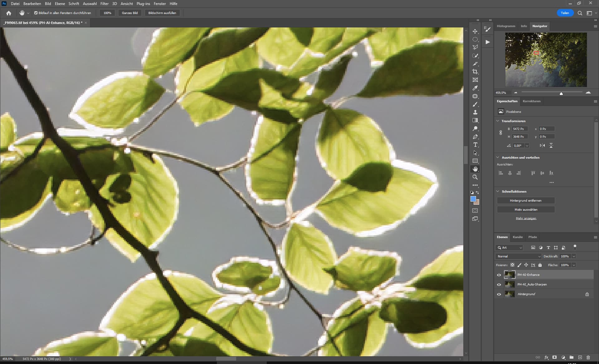
Task: Click the add layer mask icon
Action: click(554, 357)
